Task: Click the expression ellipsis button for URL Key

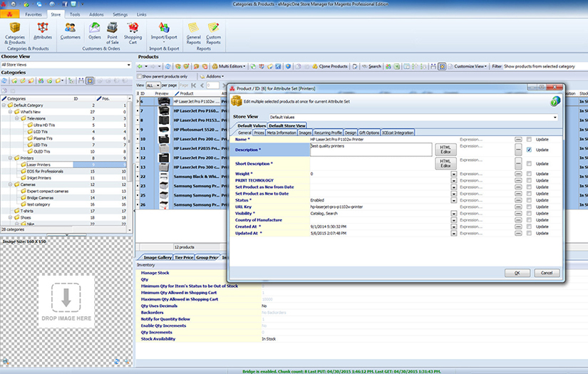Action: (518, 207)
